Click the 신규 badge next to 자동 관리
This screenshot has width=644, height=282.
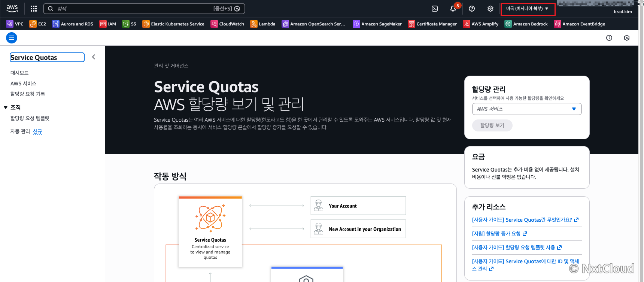(37, 131)
